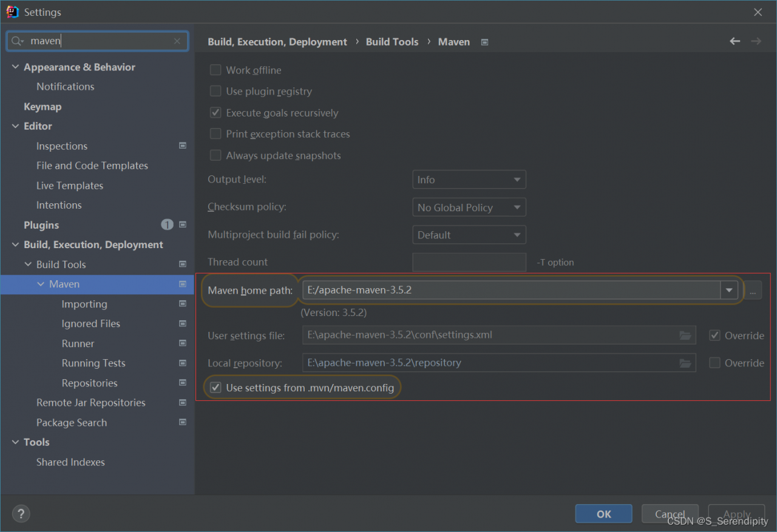Screen dimensions: 777x532
Task: Click project-level icon next to Maven breadcrumb
Action: pos(484,42)
